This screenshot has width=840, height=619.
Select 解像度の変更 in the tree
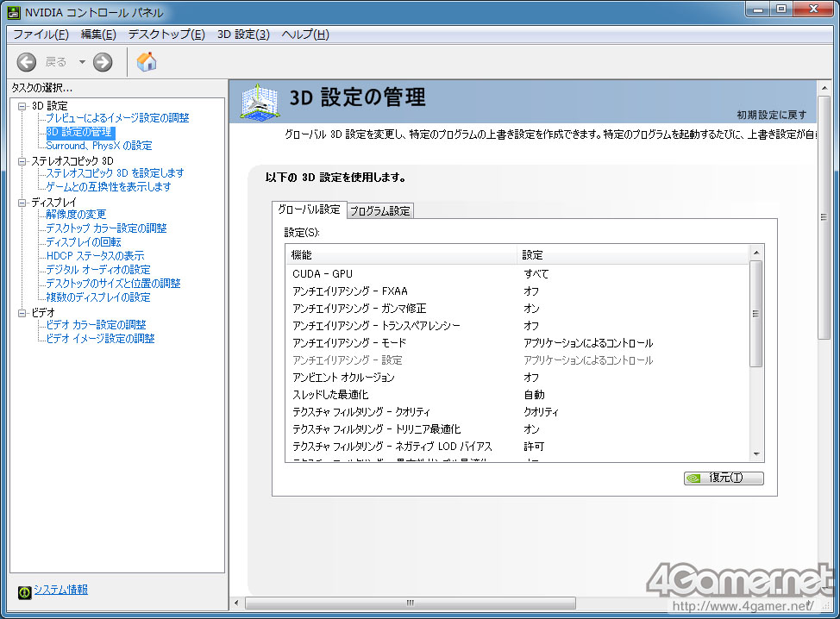pyautogui.click(x=76, y=214)
